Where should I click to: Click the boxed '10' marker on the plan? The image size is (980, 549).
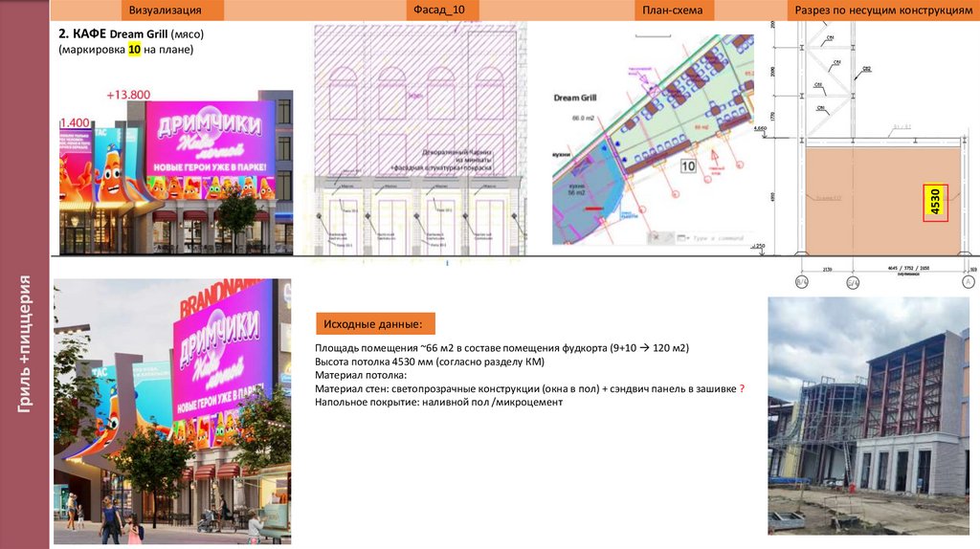(x=688, y=166)
